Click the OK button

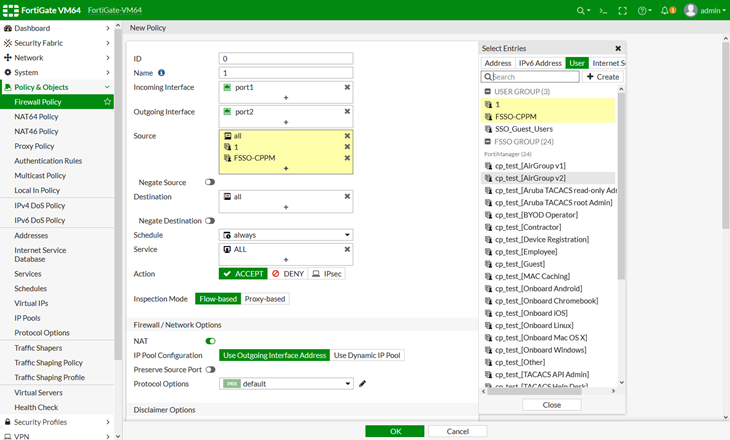[x=395, y=431]
